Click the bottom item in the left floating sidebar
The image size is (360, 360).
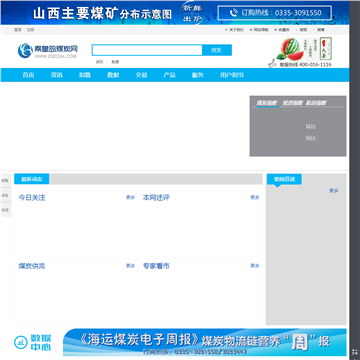[6, 210]
